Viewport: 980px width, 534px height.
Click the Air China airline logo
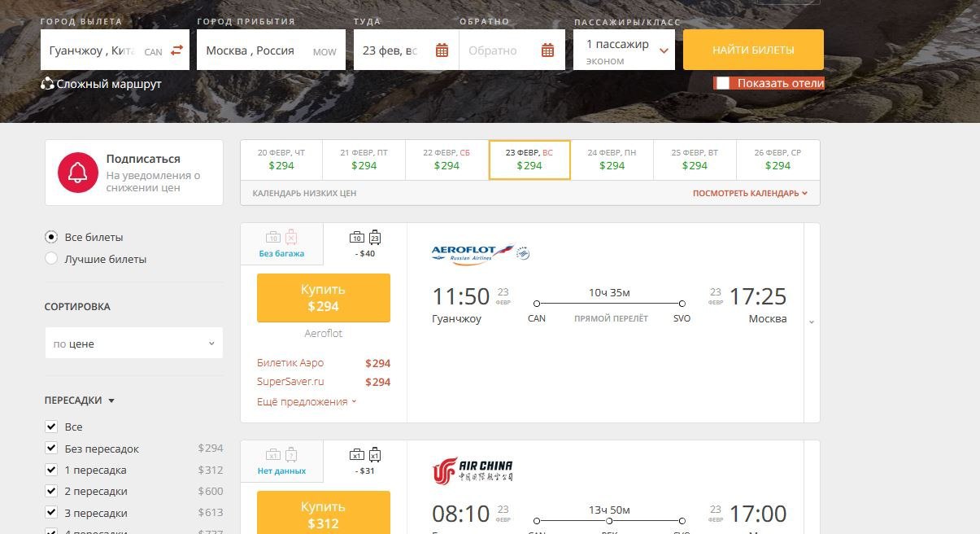[x=473, y=471]
